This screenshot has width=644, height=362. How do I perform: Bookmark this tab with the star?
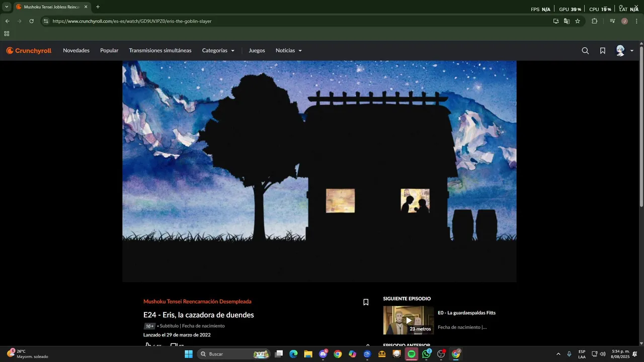(578, 21)
